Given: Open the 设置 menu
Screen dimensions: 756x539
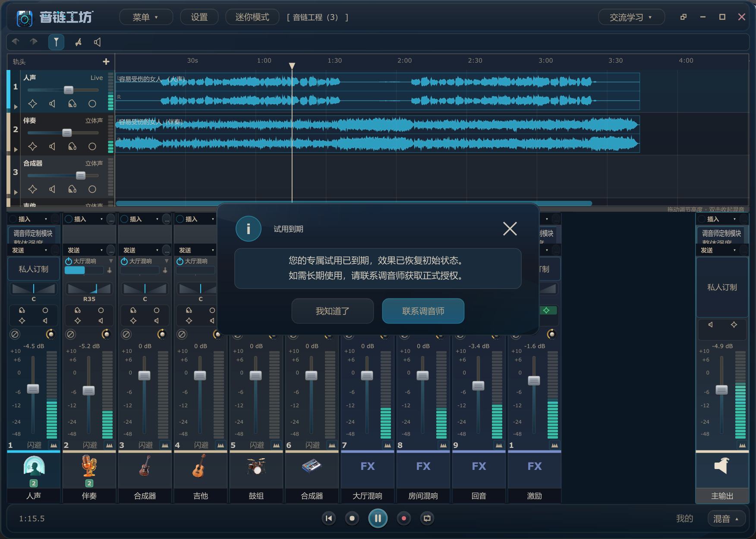Looking at the screenshot, I should pyautogui.click(x=199, y=17).
